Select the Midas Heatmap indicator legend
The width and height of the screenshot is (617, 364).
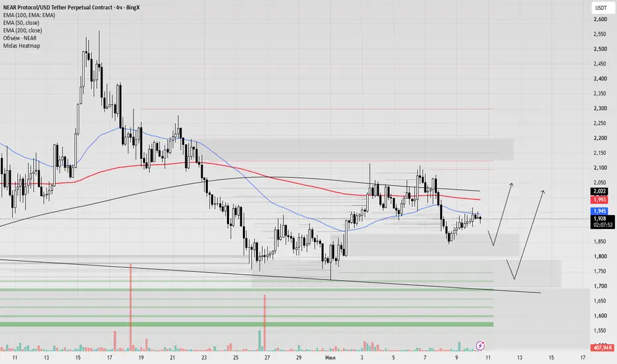pyautogui.click(x=22, y=46)
